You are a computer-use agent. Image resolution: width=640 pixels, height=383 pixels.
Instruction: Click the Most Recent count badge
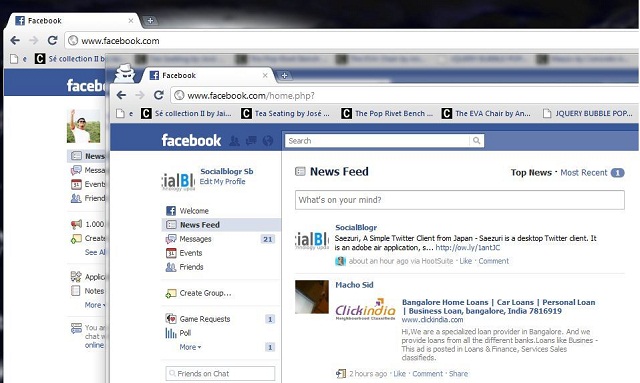pos(618,173)
